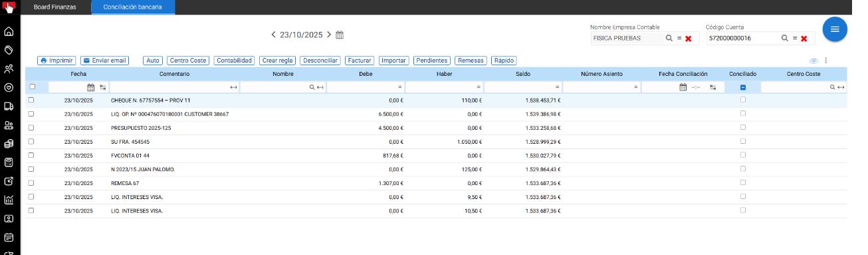868x255 pixels.
Task: Go to the next date with right chevron
Action: point(328,35)
